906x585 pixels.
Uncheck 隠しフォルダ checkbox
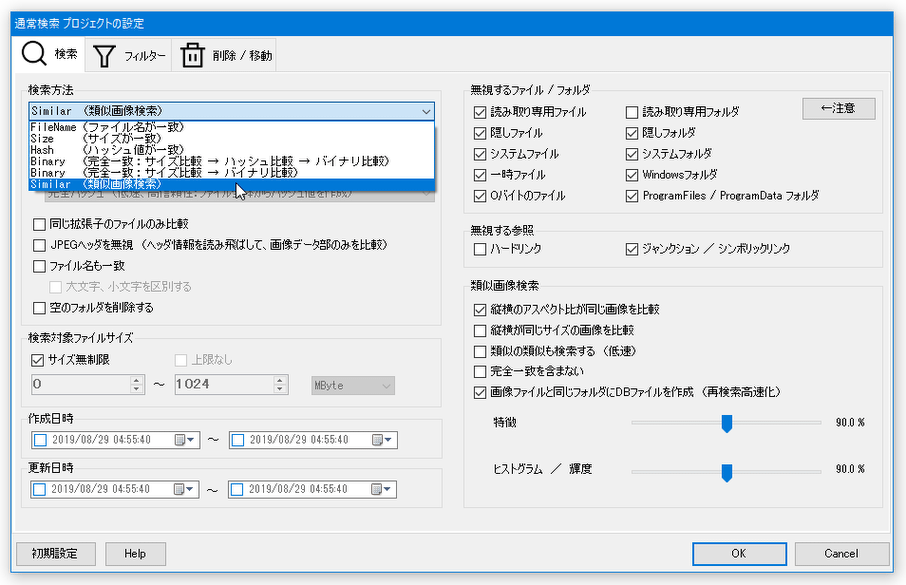coord(632,133)
